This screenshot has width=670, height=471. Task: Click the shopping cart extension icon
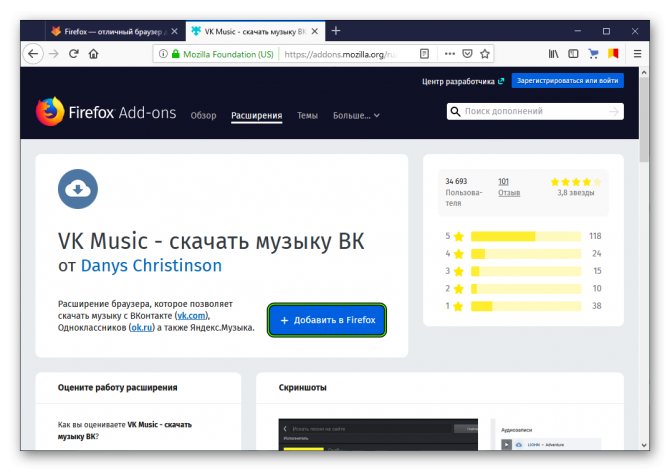pos(593,54)
